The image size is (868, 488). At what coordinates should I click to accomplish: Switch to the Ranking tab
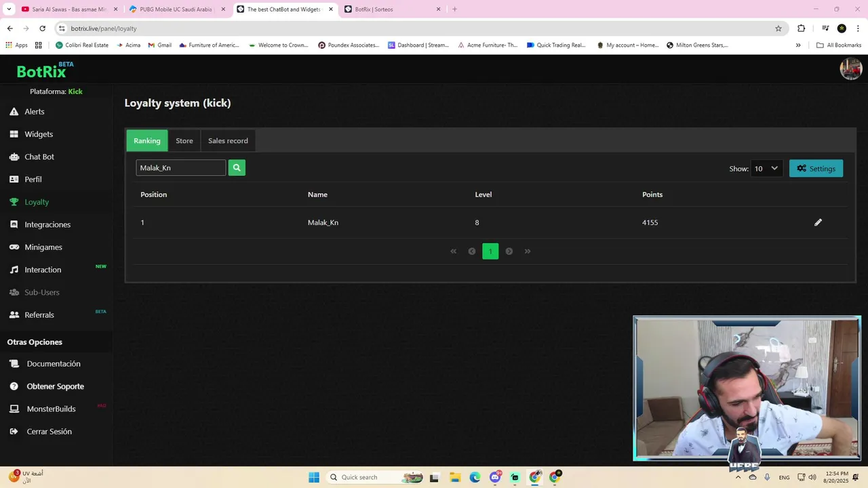(x=147, y=141)
